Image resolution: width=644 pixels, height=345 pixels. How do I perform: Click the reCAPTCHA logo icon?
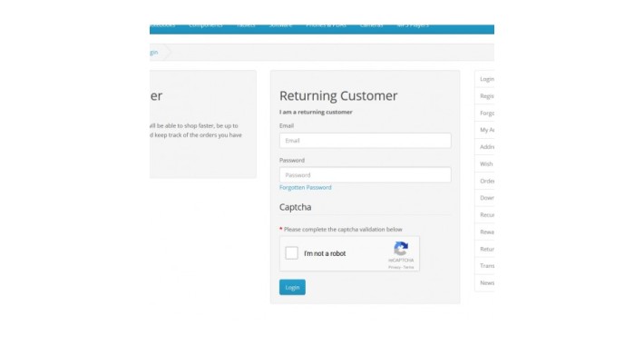pos(401,249)
